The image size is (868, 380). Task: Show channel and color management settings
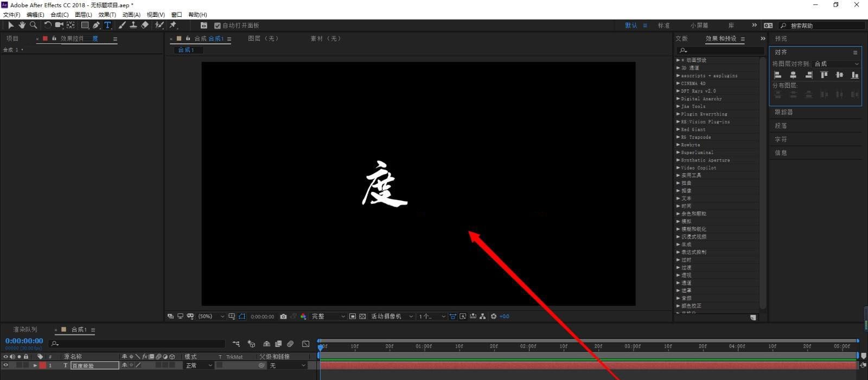303,317
